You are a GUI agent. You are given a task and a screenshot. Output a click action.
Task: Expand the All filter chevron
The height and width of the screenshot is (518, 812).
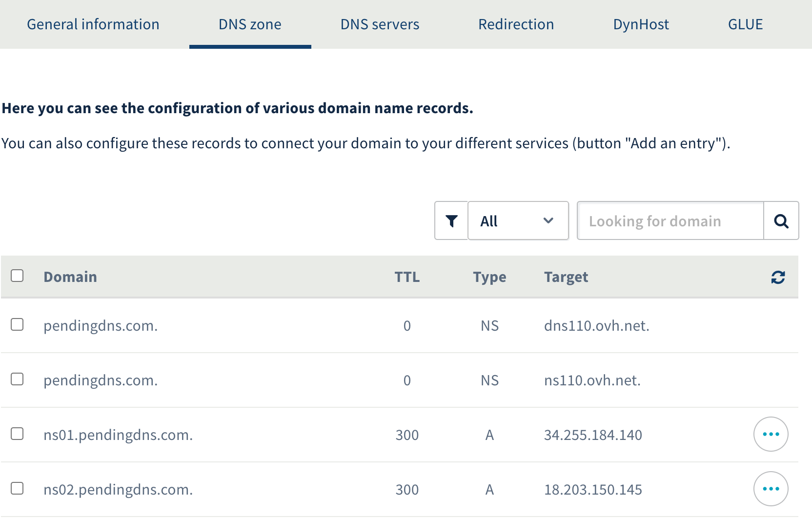coord(548,220)
